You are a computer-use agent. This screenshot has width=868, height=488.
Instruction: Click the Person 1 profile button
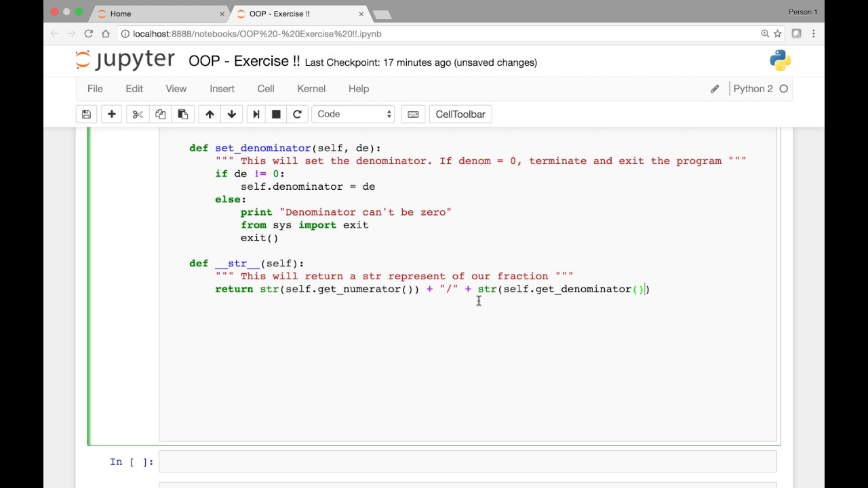(803, 12)
